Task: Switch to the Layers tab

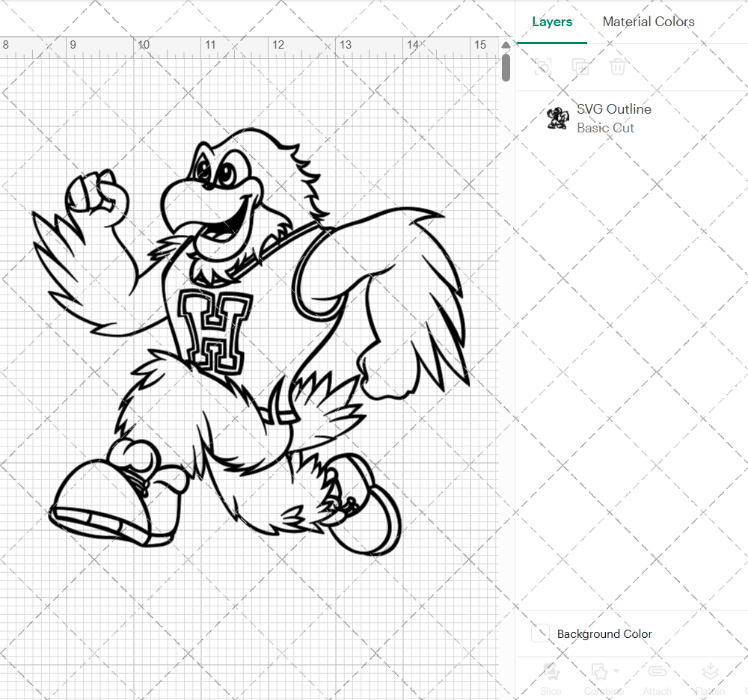Action: (552, 22)
